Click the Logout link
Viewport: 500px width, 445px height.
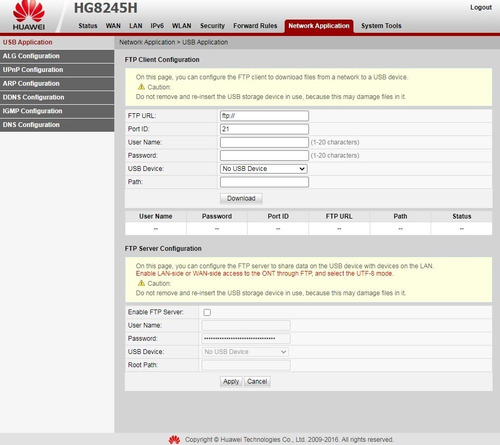[481, 7]
